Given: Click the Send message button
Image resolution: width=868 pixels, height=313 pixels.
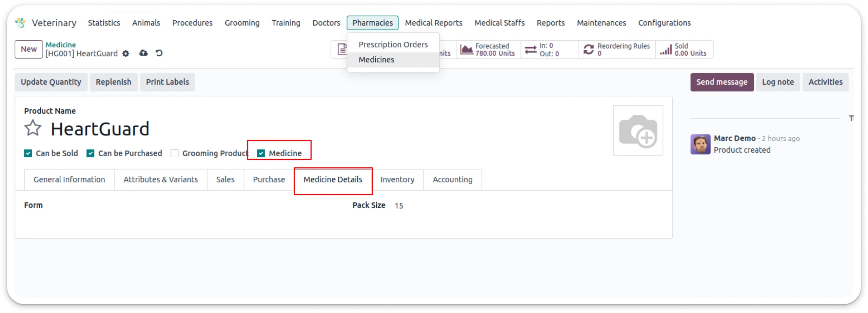Looking at the screenshot, I should click(x=722, y=82).
